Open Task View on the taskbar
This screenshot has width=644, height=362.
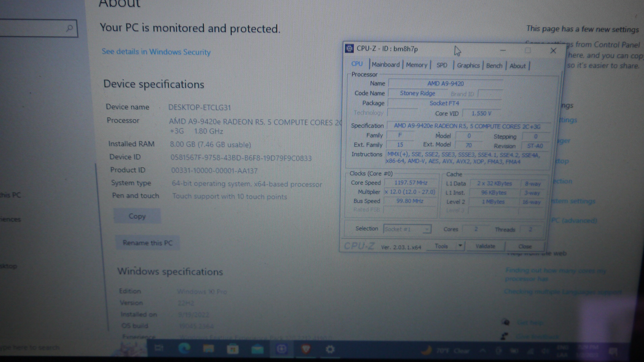(x=159, y=349)
